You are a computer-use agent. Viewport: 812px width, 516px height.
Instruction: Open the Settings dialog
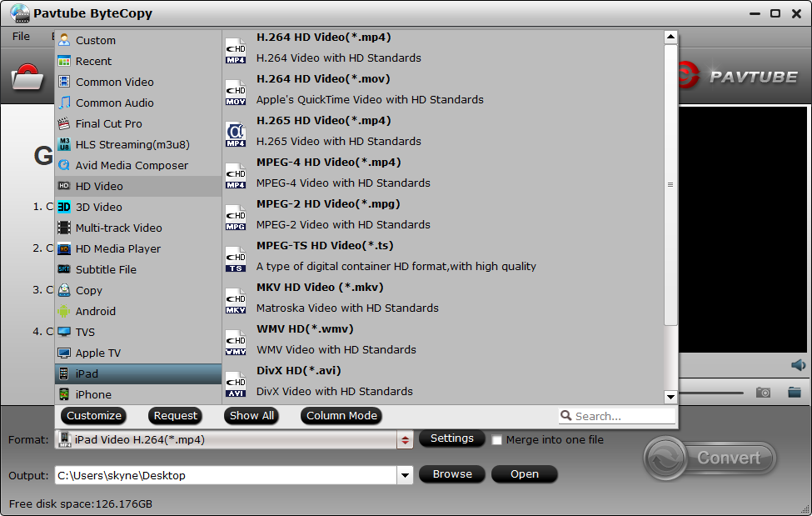pos(451,438)
